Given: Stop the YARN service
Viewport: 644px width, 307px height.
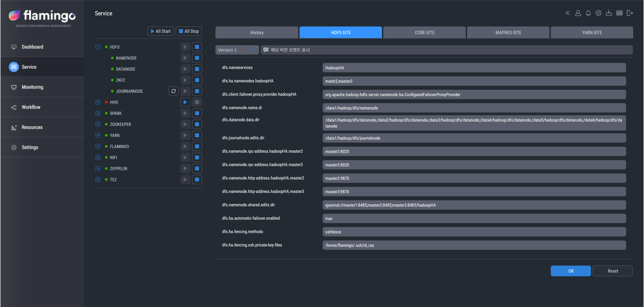Looking at the screenshot, I should 197,135.
